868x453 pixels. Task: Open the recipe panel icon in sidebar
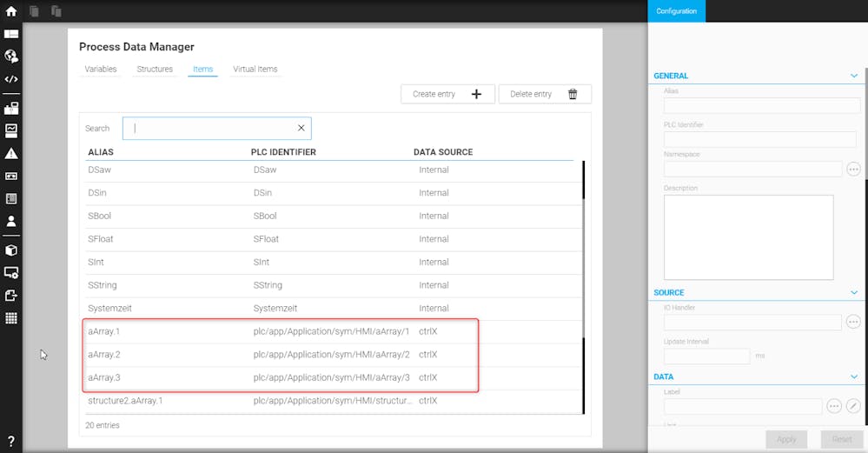11,177
